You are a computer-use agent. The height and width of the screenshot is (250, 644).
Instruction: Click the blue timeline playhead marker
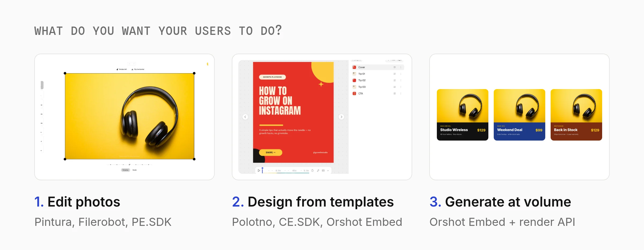[x=262, y=170]
